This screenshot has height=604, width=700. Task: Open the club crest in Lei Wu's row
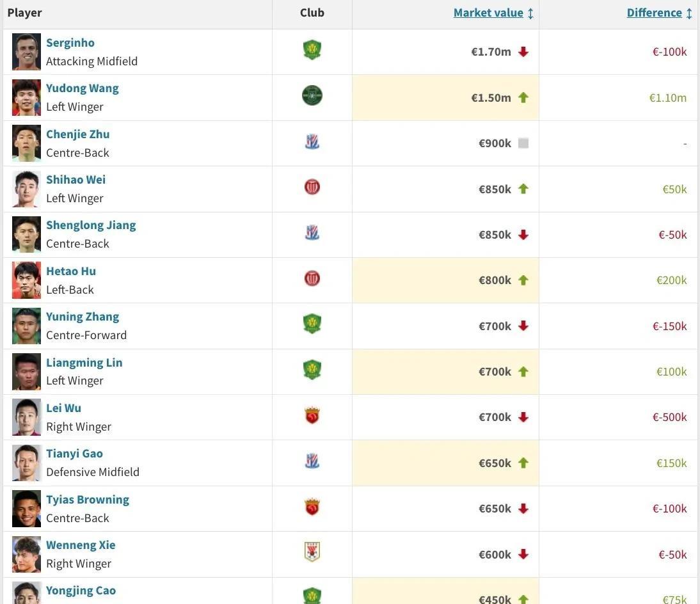312,416
